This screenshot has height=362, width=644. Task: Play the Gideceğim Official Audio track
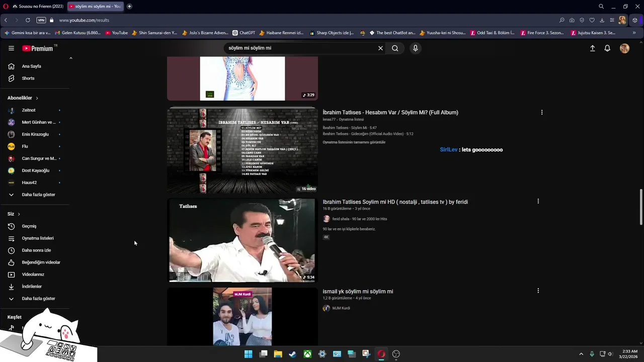368,134
